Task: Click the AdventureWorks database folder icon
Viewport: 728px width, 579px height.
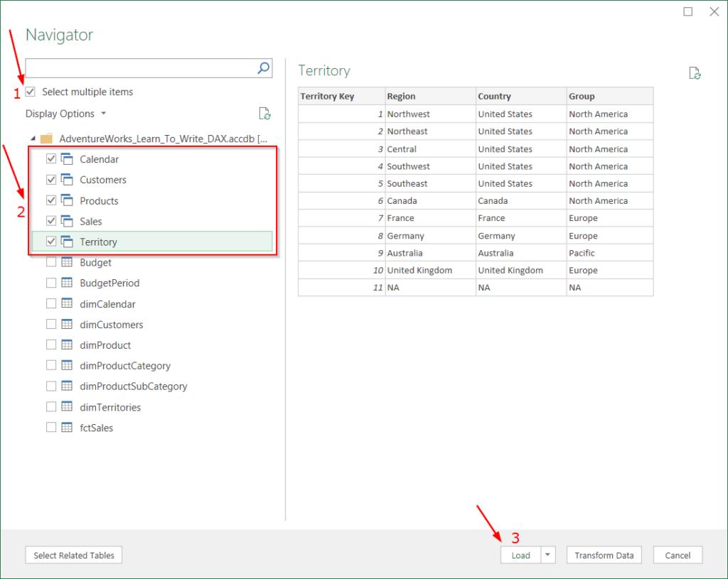Action: click(x=47, y=139)
